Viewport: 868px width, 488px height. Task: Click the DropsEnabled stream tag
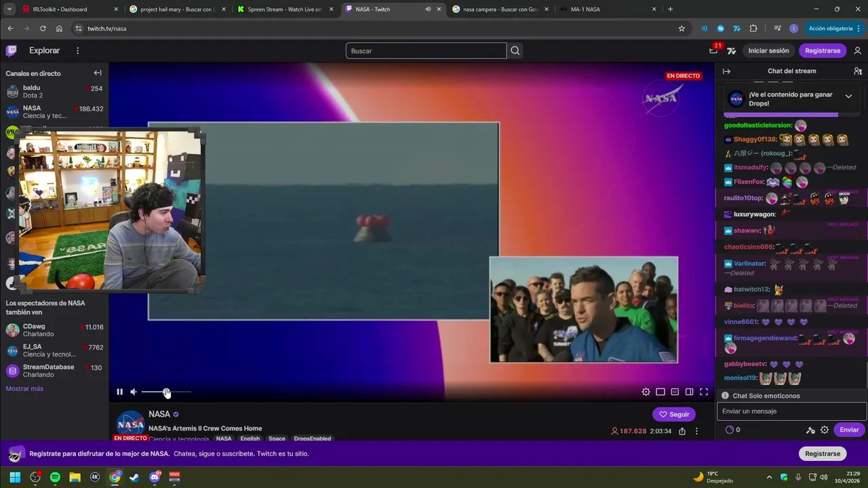click(x=312, y=439)
